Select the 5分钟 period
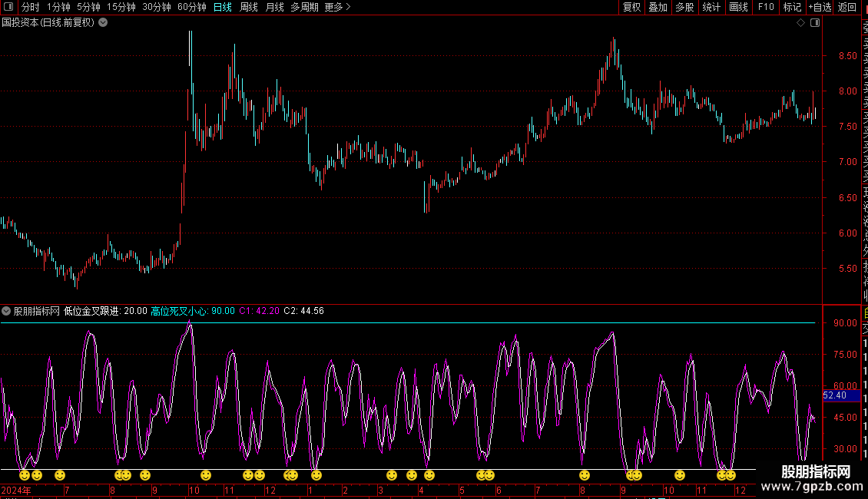 (x=88, y=7)
